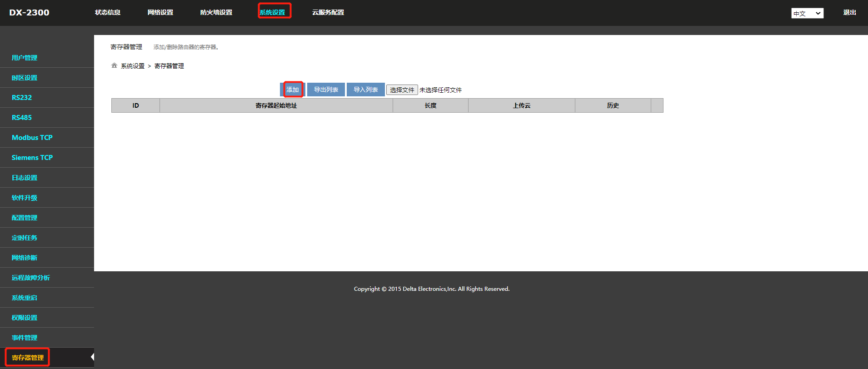
Task: Select 网络诊断 in the sidebar
Action: (25, 258)
